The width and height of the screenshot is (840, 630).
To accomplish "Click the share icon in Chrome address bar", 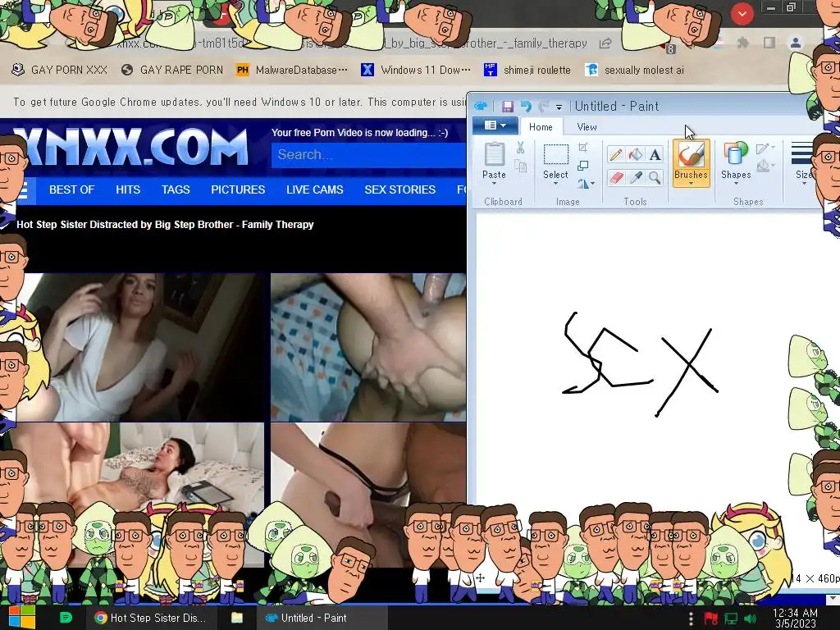I will coord(605,43).
